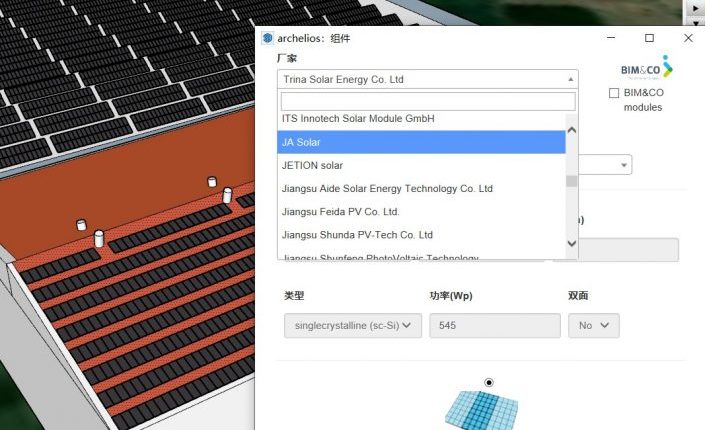Open the Trina Solar Energy manufacturer dropdown
Image resolution: width=705 pixels, height=430 pixels.
[x=428, y=79]
